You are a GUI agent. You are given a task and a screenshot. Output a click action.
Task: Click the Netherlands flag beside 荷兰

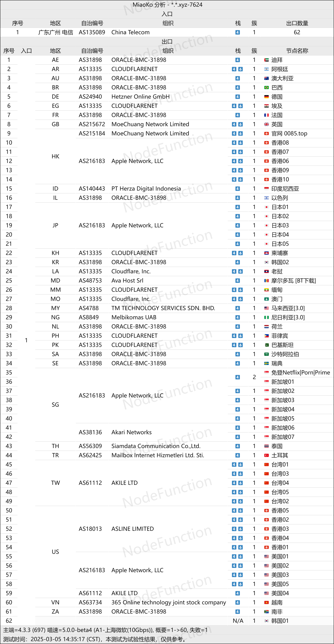pyautogui.click(x=266, y=326)
